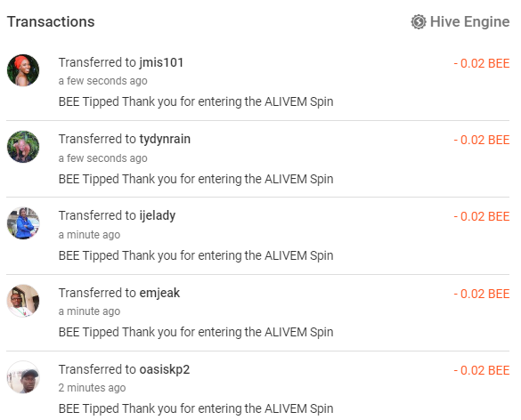
Task: Open emjeak's profile avatar
Action: click(23, 301)
